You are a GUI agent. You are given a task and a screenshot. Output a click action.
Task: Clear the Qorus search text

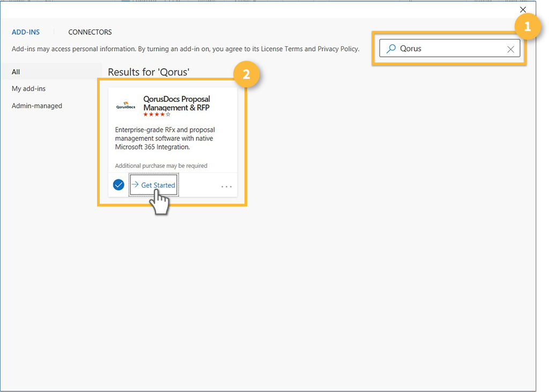(x=510, y=49)
